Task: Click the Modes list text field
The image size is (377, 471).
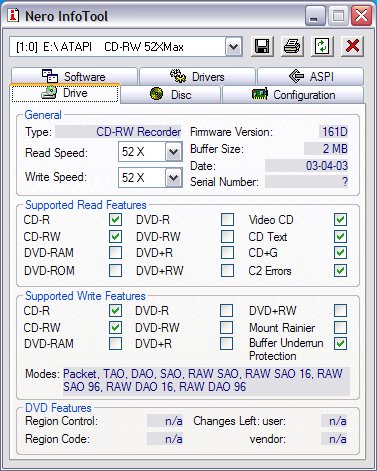Action: click(x=206, y=381)
